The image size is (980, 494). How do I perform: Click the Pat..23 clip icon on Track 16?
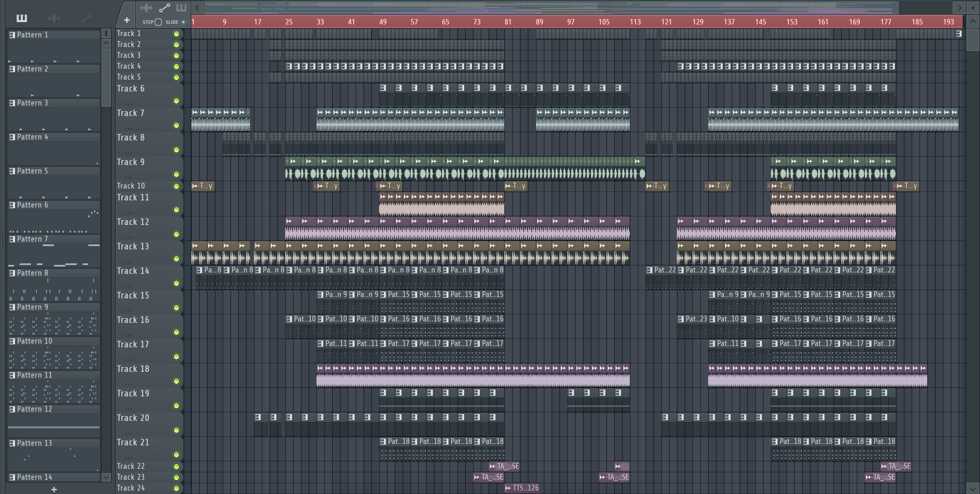click(681, 319)
